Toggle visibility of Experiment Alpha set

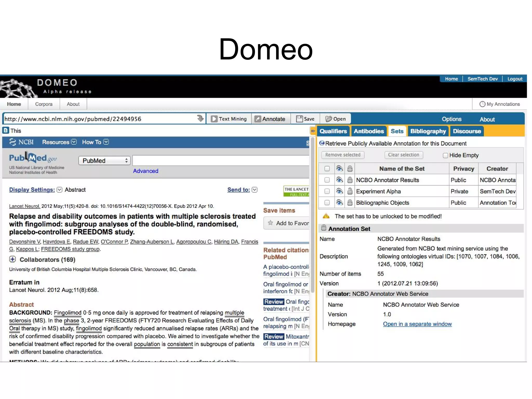click(x=339, y=191)
